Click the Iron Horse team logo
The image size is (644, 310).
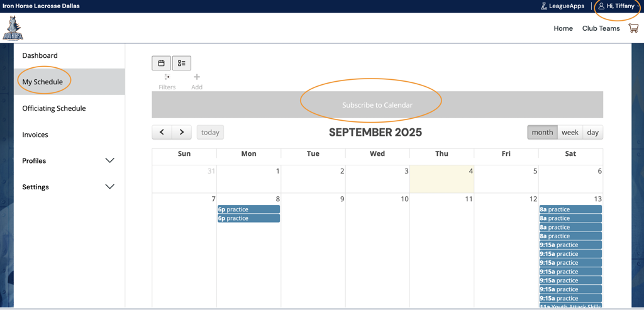[x=13, y=28]
